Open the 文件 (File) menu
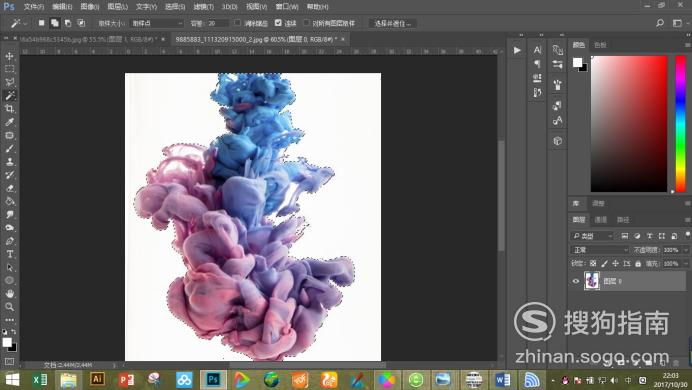The image size is (692, 390). [x=34, y=7]
